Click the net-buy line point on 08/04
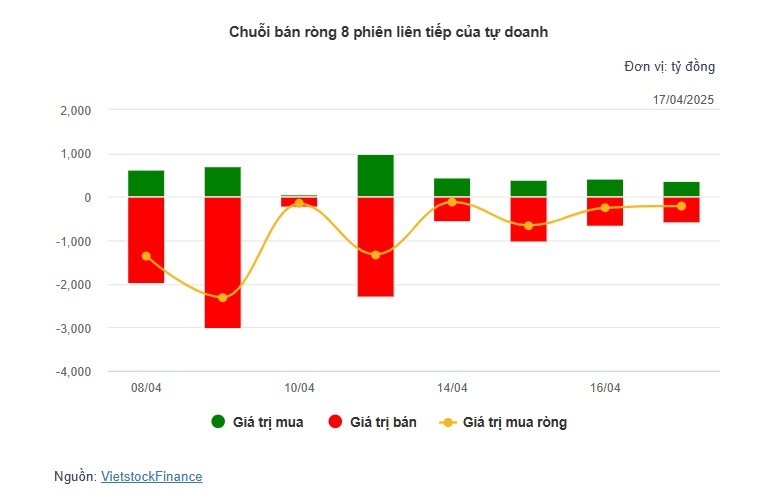Image resolution: width=765 pixels, height=502 pixels. tap(146, 256)
